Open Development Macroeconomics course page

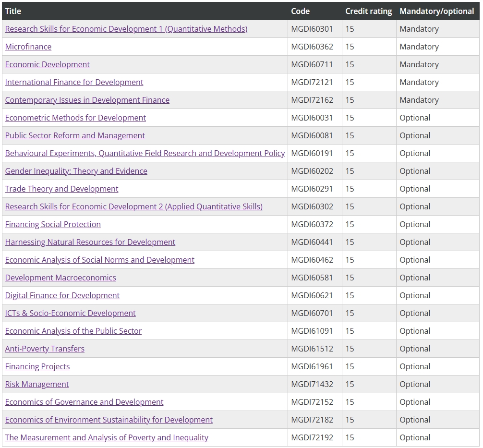tap(60, 278)
